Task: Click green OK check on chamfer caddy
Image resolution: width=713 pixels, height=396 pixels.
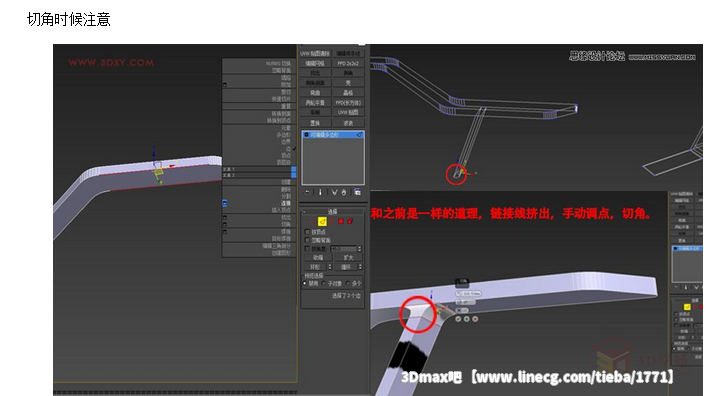Action: tap(458, 319)
